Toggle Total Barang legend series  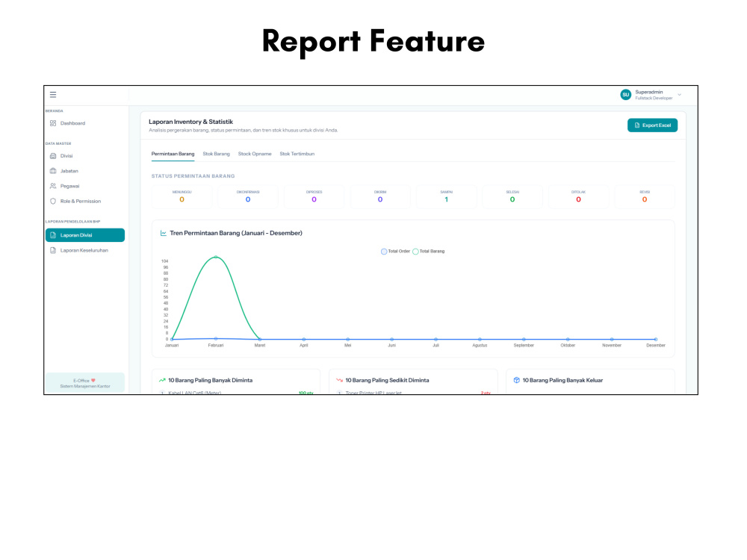click(x=428, y=252)
